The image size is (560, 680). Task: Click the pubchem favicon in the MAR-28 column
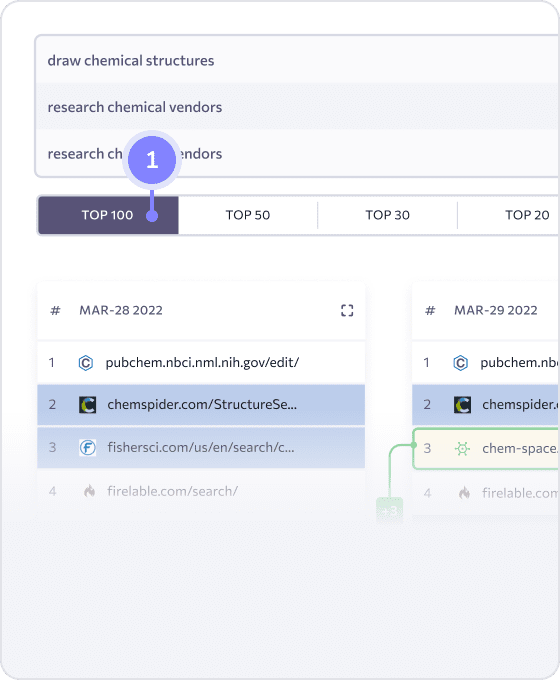point(85,363)
